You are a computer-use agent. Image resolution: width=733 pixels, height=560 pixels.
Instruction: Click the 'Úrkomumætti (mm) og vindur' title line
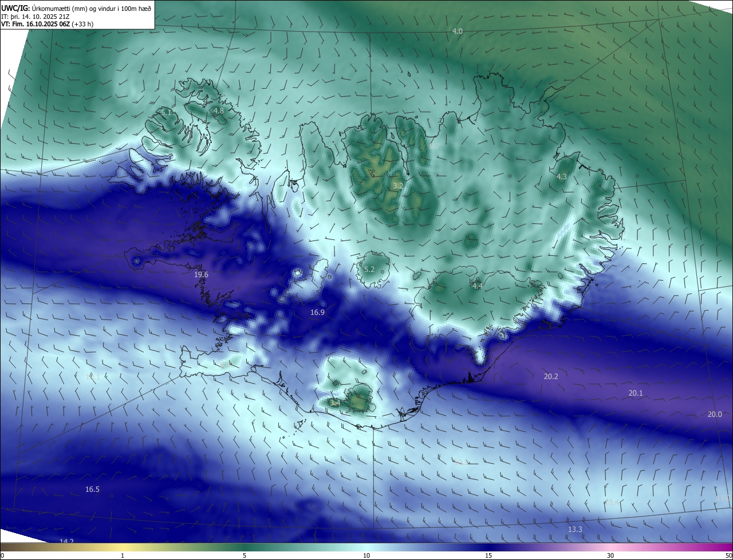pos(76,8)
